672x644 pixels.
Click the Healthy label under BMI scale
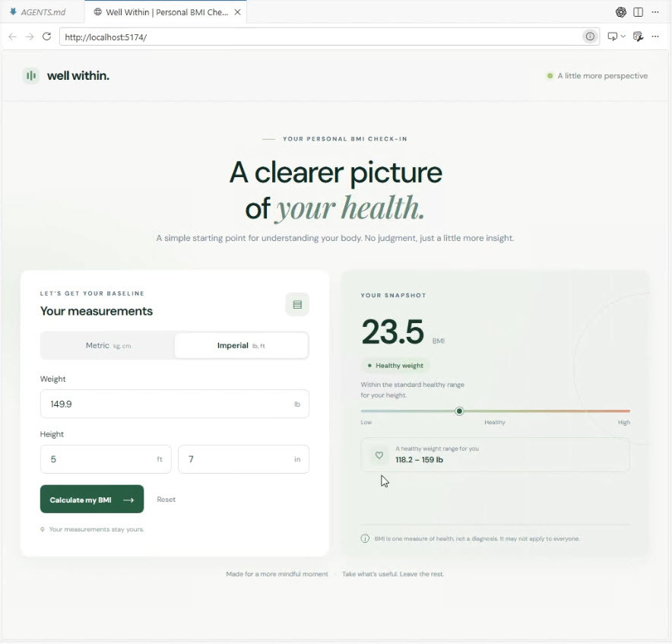coord(495,423)
